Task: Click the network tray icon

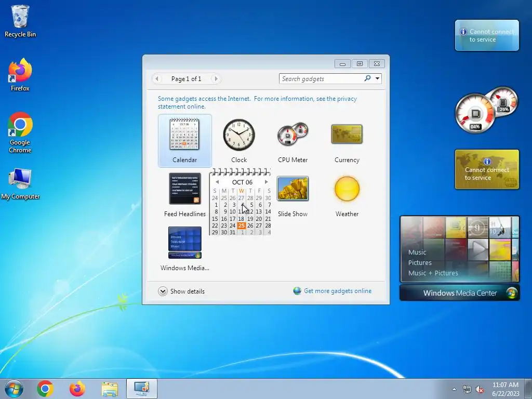Action: coord(467,389)
